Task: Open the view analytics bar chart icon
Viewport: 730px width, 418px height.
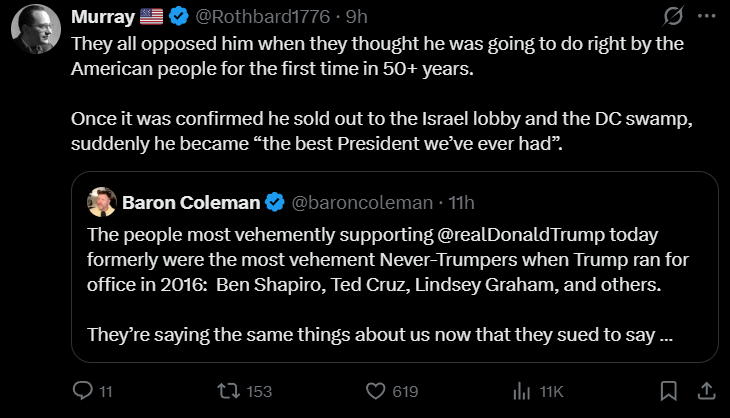Action: (521, 391)
